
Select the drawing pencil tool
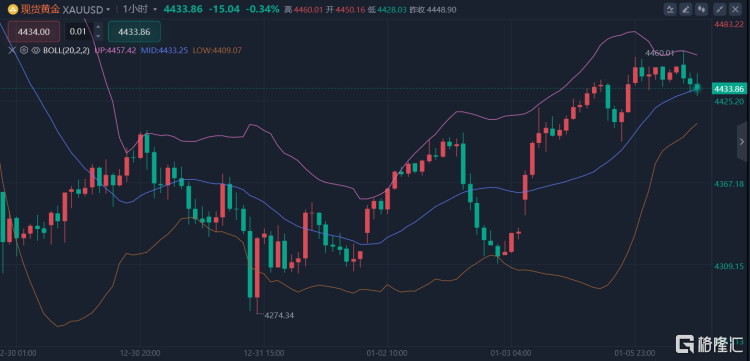[686, 9]
